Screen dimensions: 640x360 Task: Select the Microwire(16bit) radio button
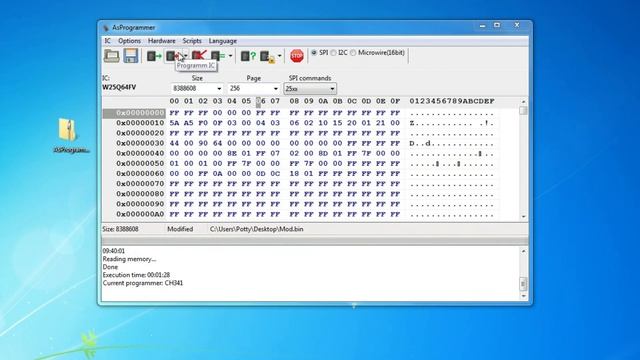pyautogui.click(x=353, y=53)
